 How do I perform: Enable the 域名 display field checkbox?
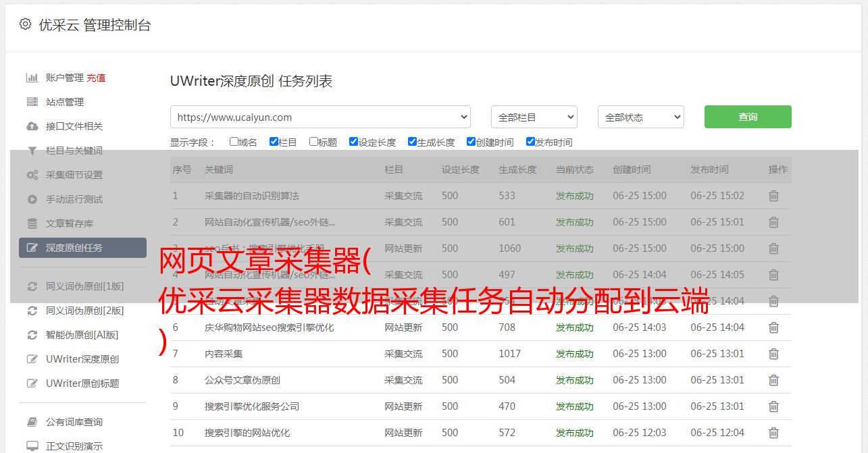234,142
